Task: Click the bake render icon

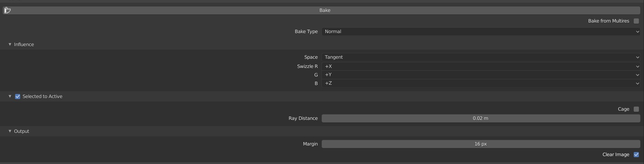Action: click(7, 10)
